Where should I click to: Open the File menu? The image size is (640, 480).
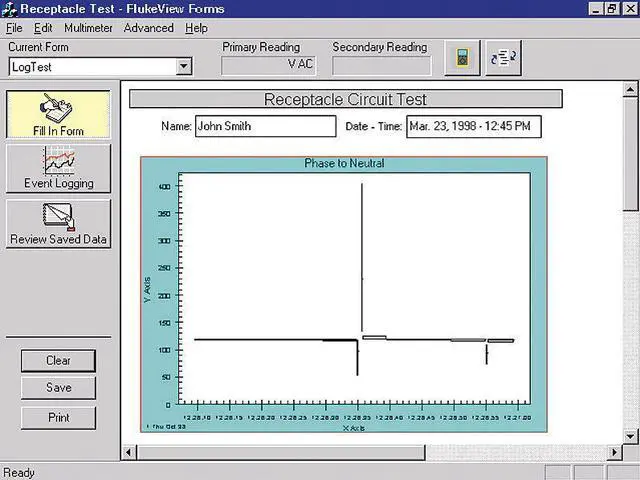14,28
